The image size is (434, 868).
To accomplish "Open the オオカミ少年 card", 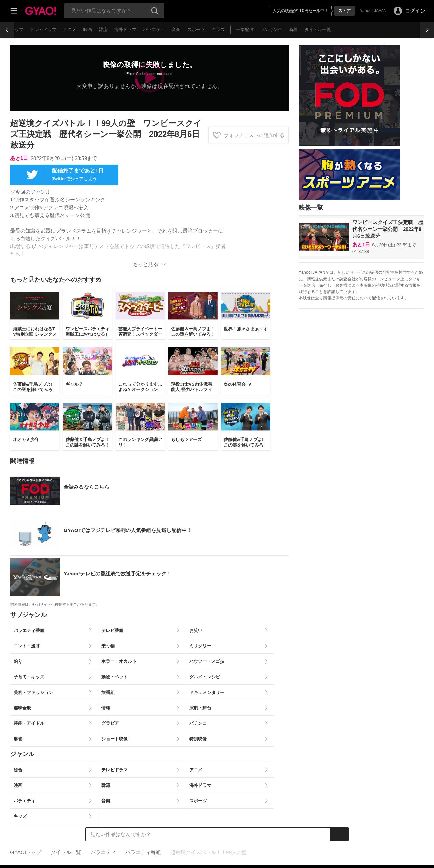I will coord(35,424).
